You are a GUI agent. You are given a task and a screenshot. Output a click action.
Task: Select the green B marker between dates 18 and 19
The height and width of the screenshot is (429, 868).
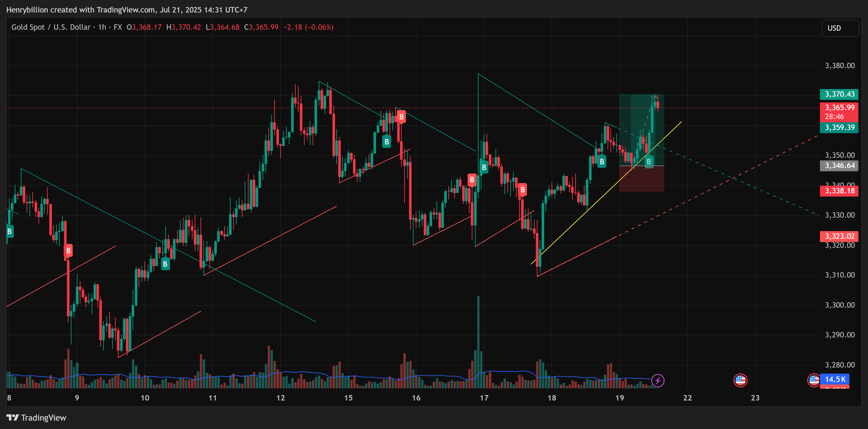pyautogui.click(x=602, y=161)
